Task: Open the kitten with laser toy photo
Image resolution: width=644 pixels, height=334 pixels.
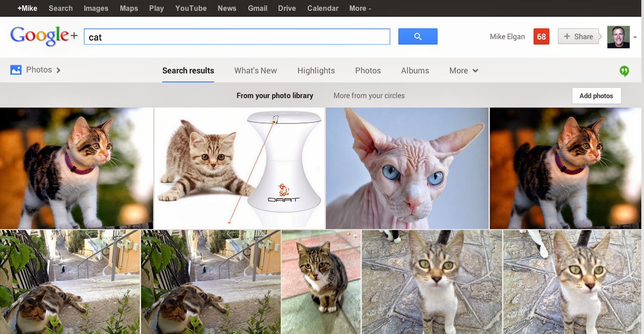Action: point(239,168)
